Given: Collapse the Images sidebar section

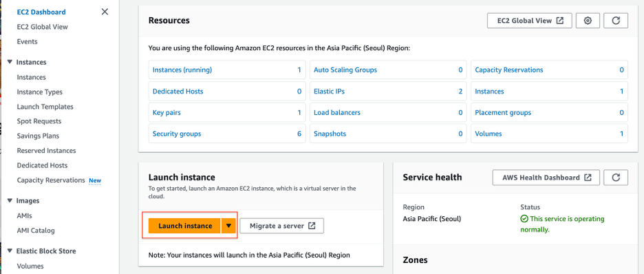Looking at the screenshot, I should tap(10, 201).
